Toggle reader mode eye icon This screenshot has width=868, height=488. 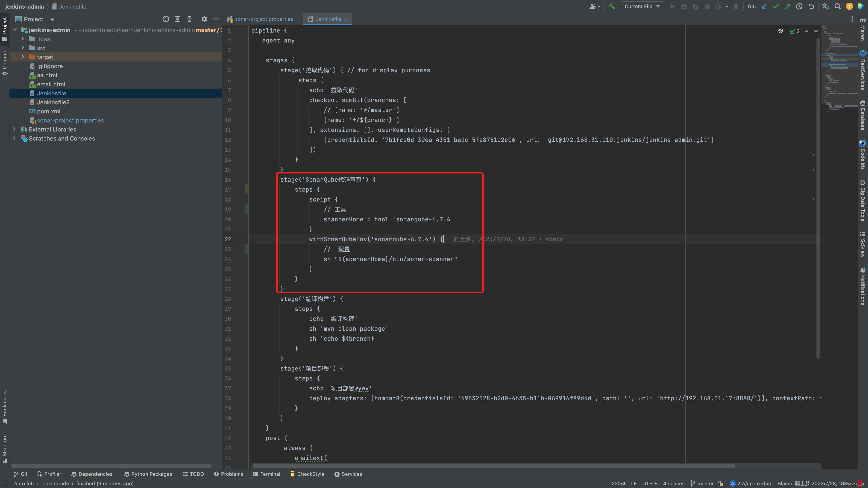pos(780,31)
